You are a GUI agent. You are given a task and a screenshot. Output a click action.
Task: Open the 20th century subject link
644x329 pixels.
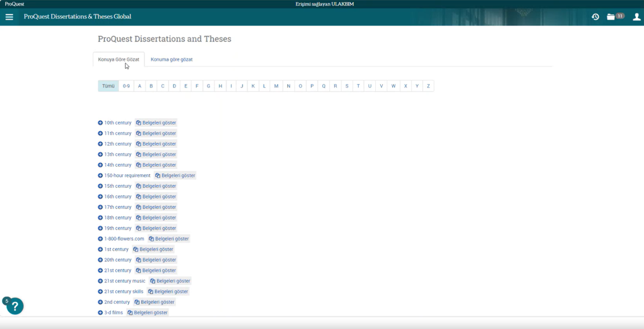click(x=118, y=260)
